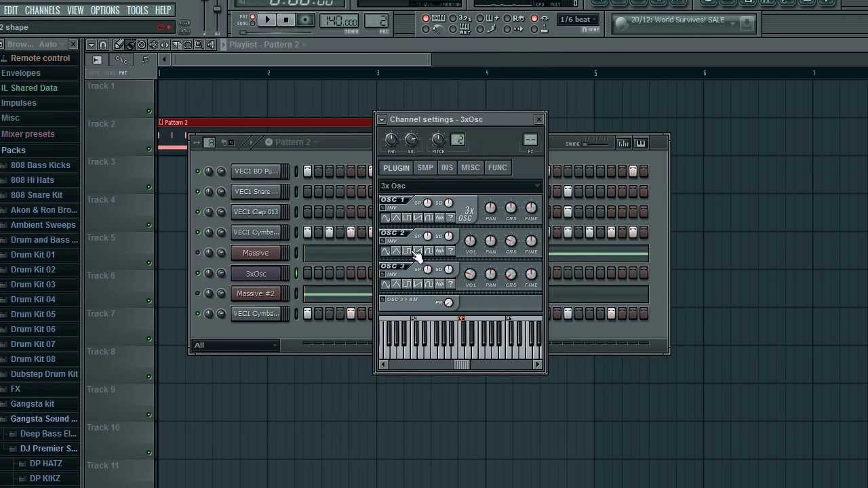Switch to the SMP tab

tap(425, 167)
